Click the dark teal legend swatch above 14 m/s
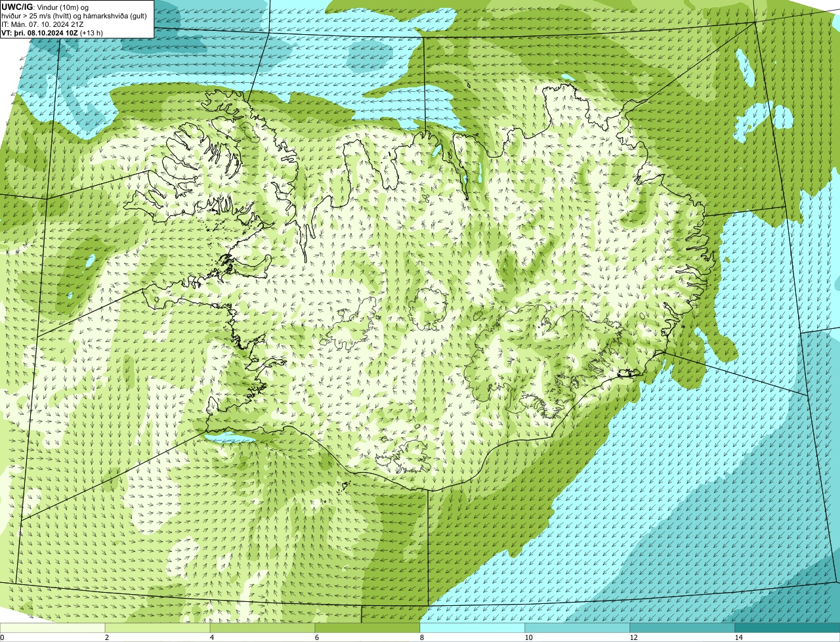 pos(787,628)
